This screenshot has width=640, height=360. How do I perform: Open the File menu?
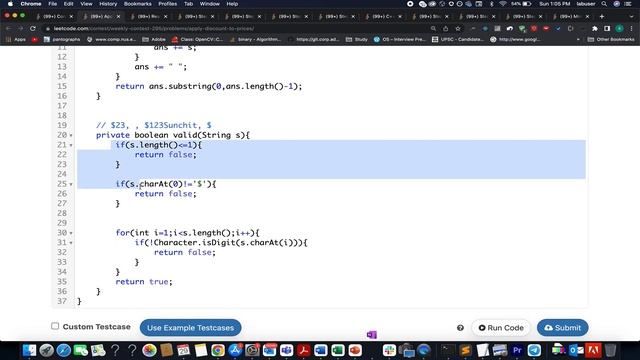pos(53,4)
